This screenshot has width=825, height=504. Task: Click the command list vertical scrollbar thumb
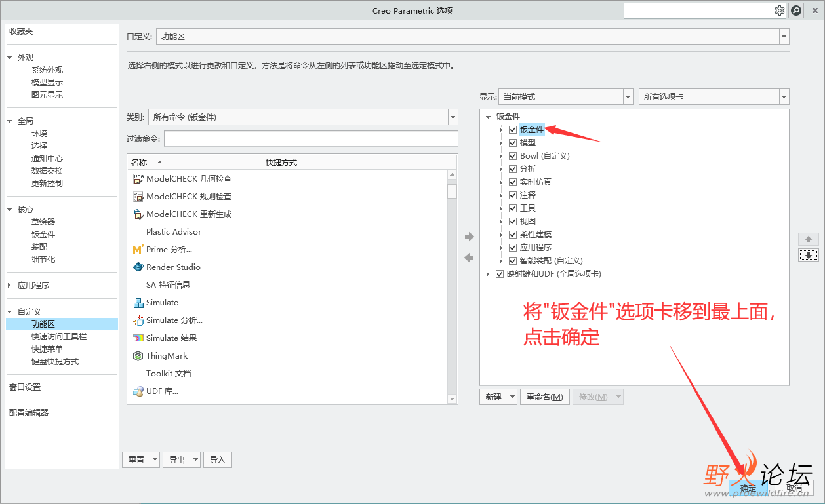click(453, 190)
